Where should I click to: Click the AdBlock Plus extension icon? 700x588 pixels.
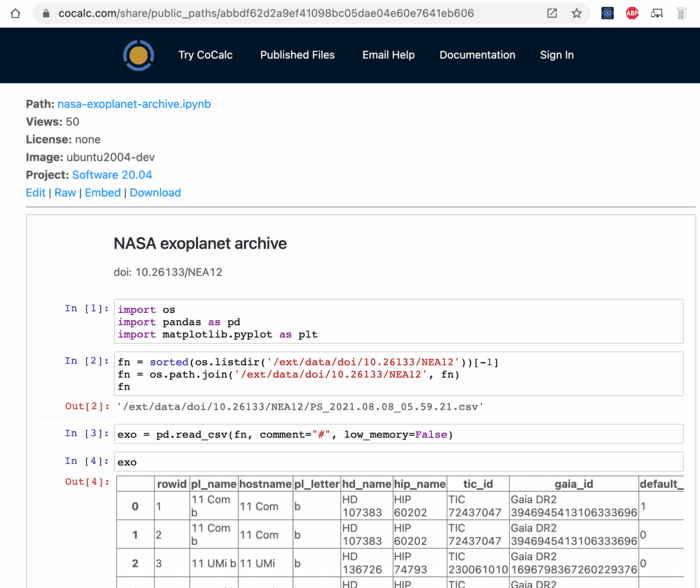[632, 14]
